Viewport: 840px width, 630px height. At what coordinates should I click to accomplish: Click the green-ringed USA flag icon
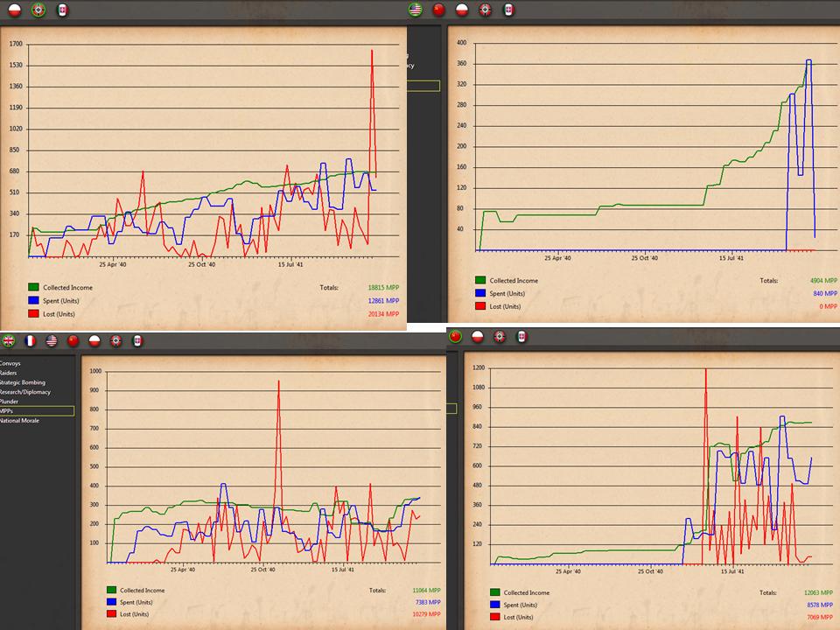[x=415, y=10]
